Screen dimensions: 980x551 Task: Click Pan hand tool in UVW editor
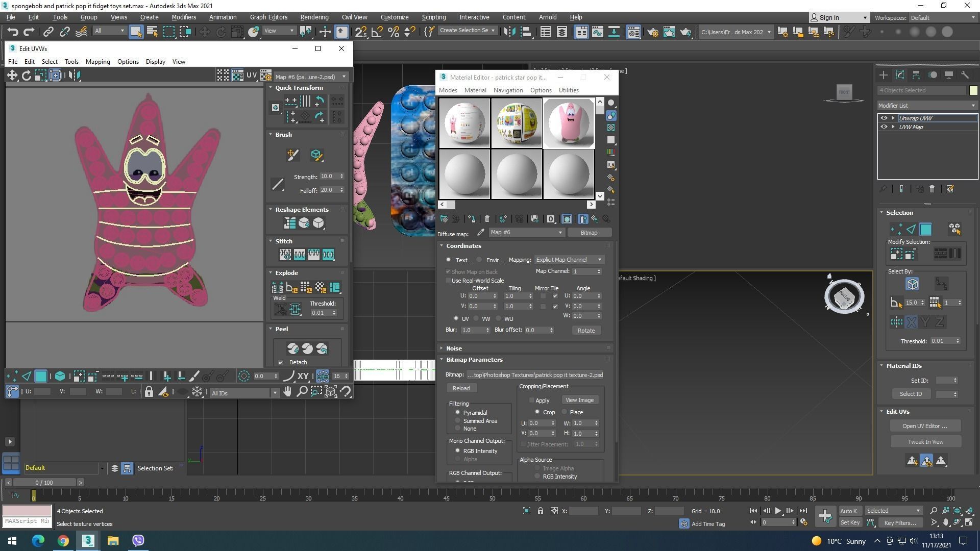287,392
